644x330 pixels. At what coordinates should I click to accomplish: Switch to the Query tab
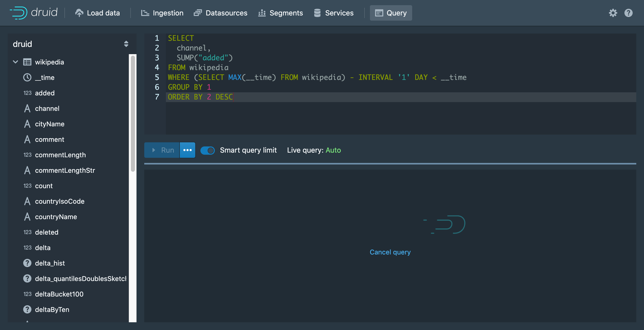[391, 13]
